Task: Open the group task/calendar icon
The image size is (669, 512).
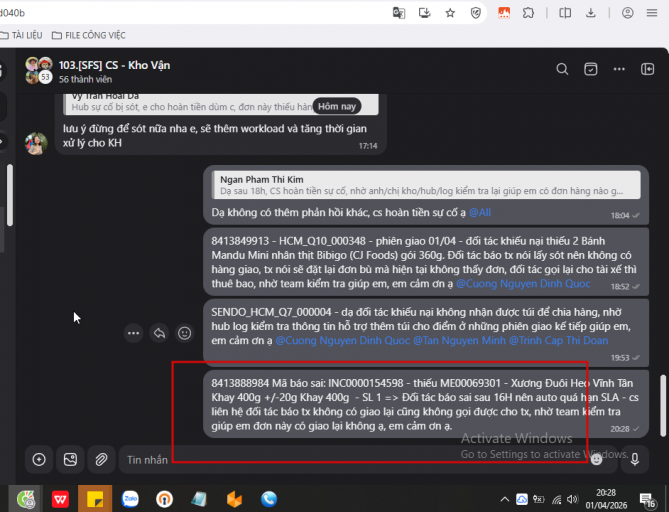Action: point(590,69)
